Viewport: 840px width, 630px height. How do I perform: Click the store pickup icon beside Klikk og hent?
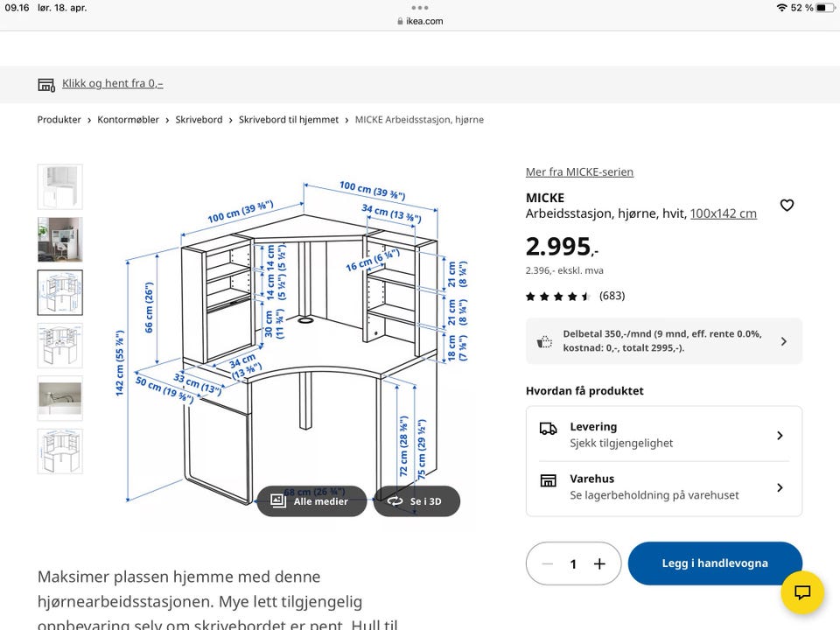point(46,84)
